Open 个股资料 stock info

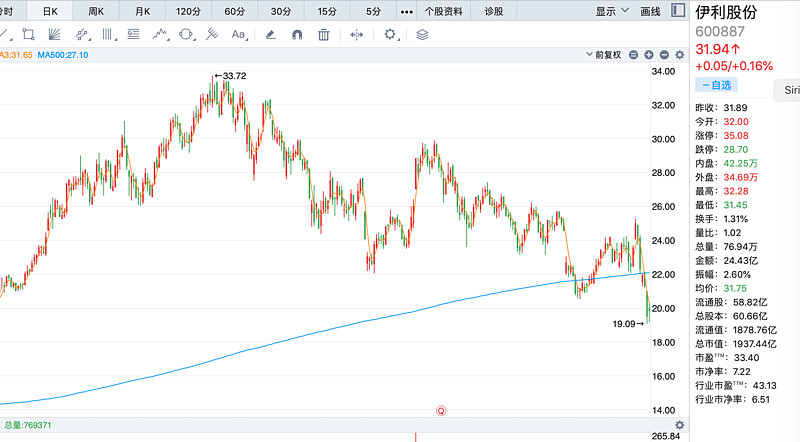pos(444,12)
